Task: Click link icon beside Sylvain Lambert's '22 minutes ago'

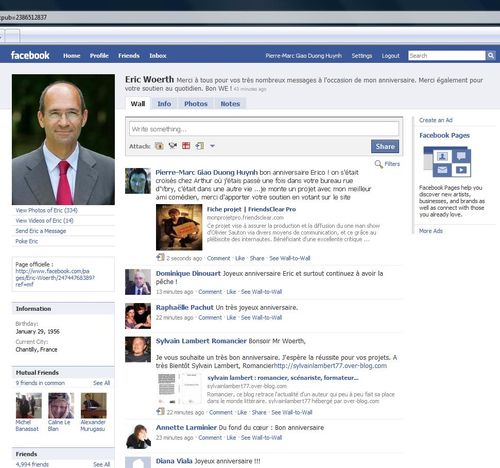Action: pyautogui.click(x=160, y=411)
